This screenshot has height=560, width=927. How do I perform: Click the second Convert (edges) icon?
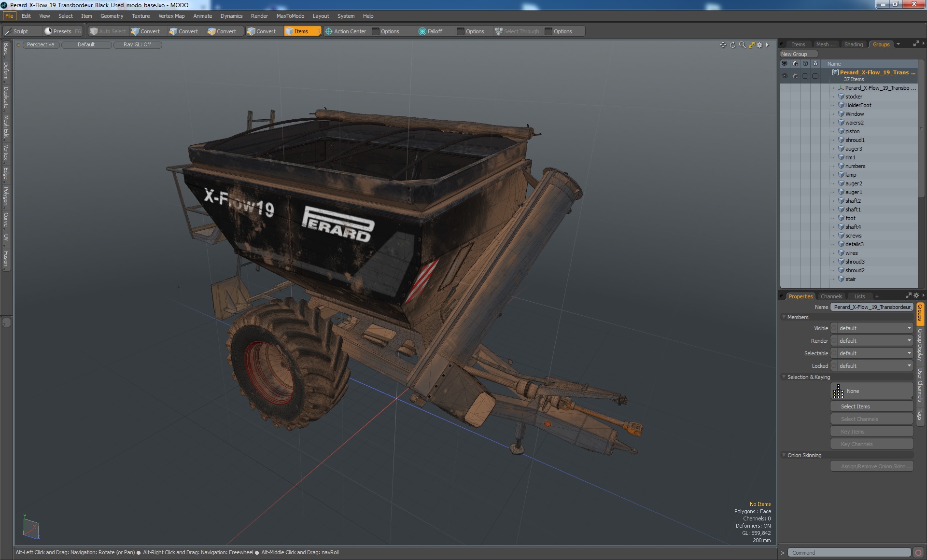(173, 31)
